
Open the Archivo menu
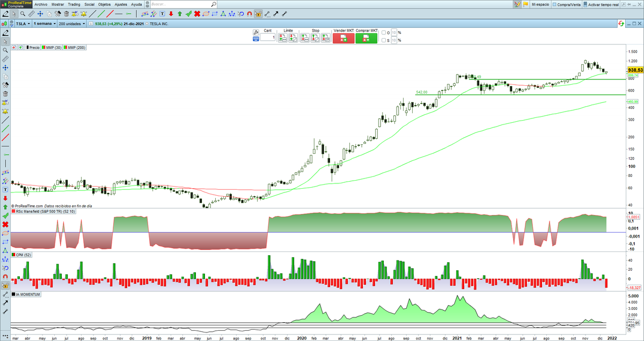[x=41, y=4]
